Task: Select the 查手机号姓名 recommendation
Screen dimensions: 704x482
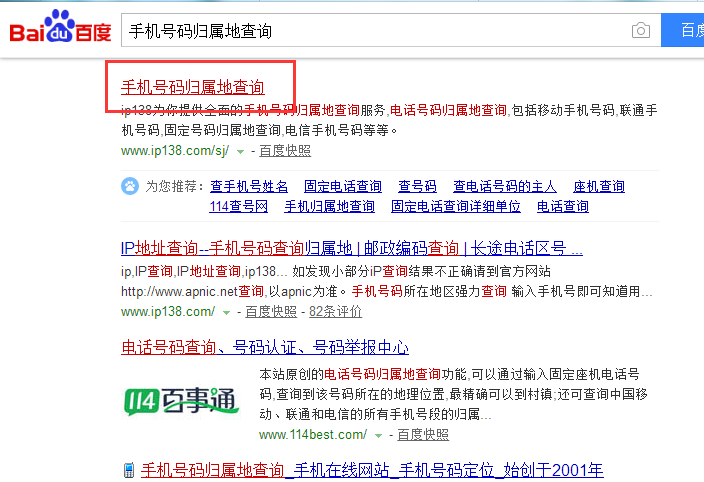Action: pyautogui.click(x=249, y=186)
